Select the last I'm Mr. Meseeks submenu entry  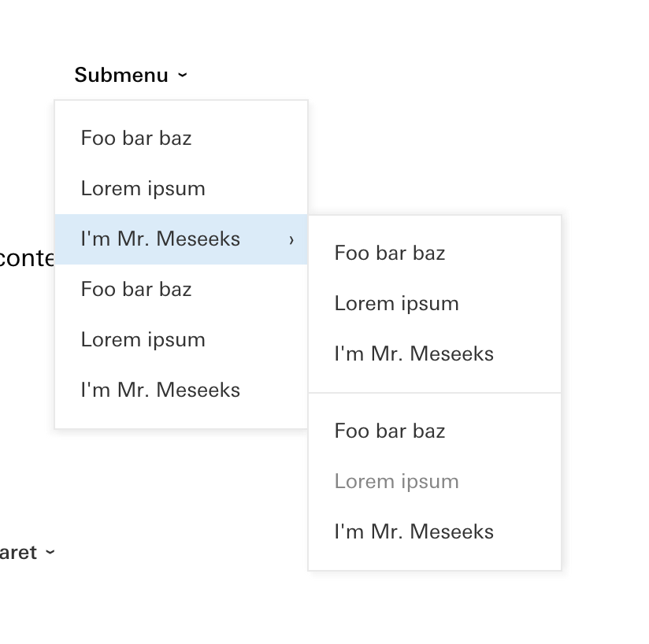coord(414,531)
